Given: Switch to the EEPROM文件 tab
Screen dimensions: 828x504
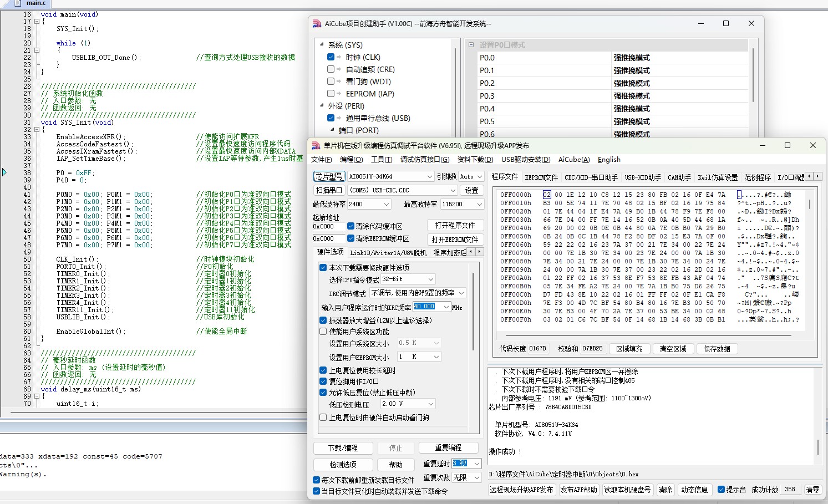Looking at the screenshot, I should click(x=541, y=177).
